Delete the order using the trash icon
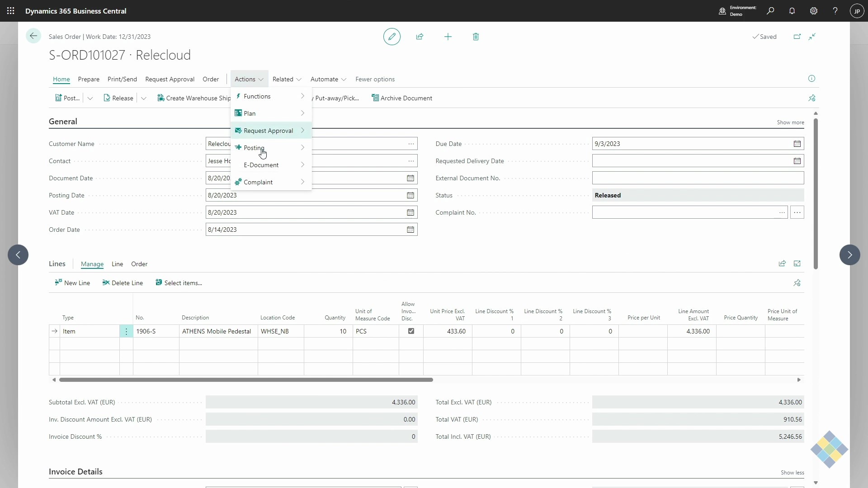 point(476,37)
